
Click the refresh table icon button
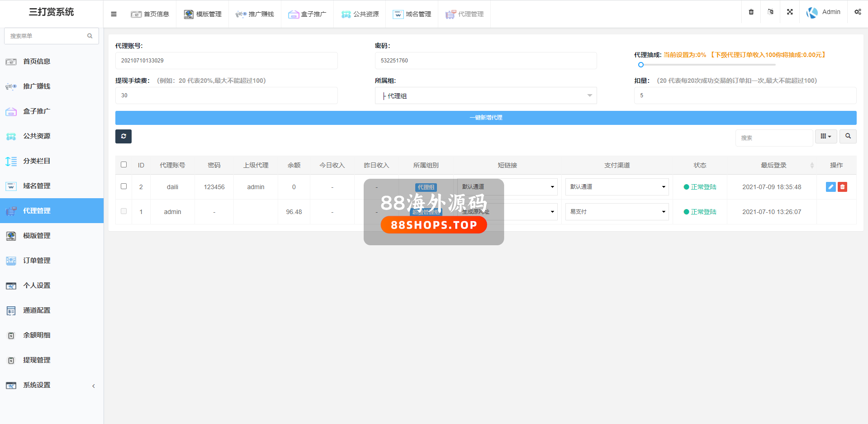click(123, 136)
